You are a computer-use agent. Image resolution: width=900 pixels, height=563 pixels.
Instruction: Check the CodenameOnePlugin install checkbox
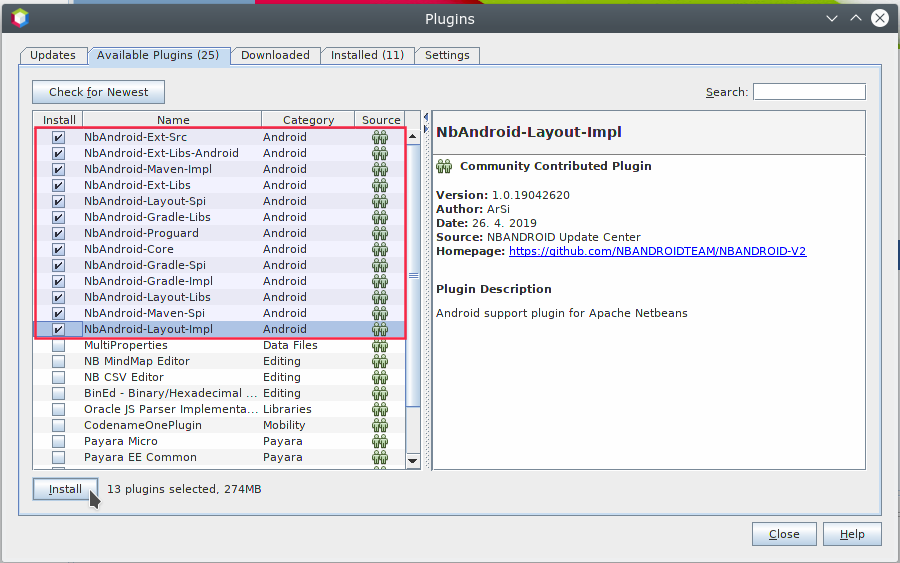(58, 425)
